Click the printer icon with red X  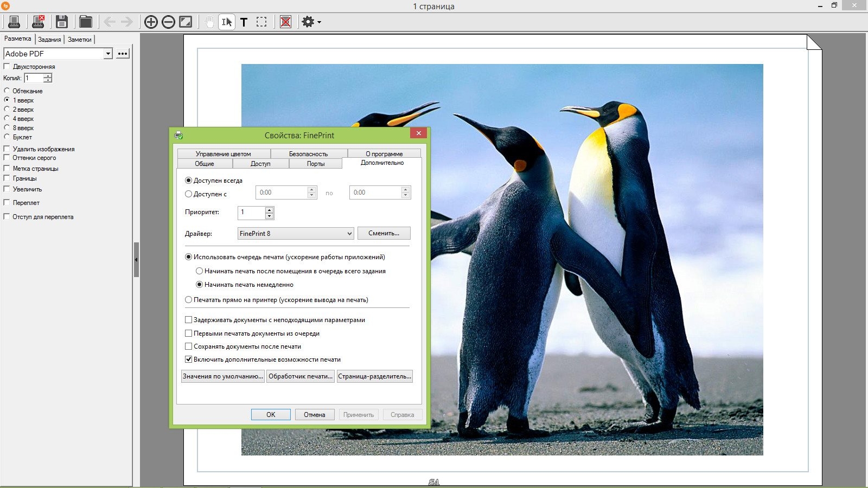coord(38,22)
